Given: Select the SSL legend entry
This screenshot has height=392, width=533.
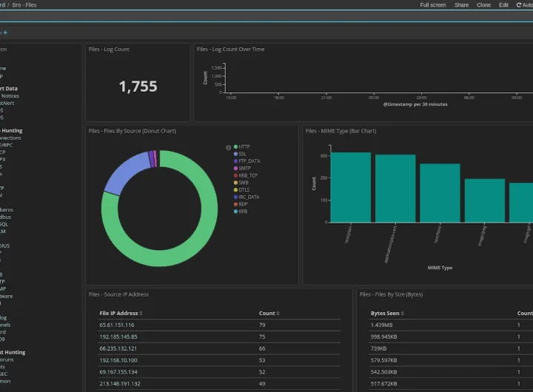Looking at the screenshot, I should tap(243, 154).
